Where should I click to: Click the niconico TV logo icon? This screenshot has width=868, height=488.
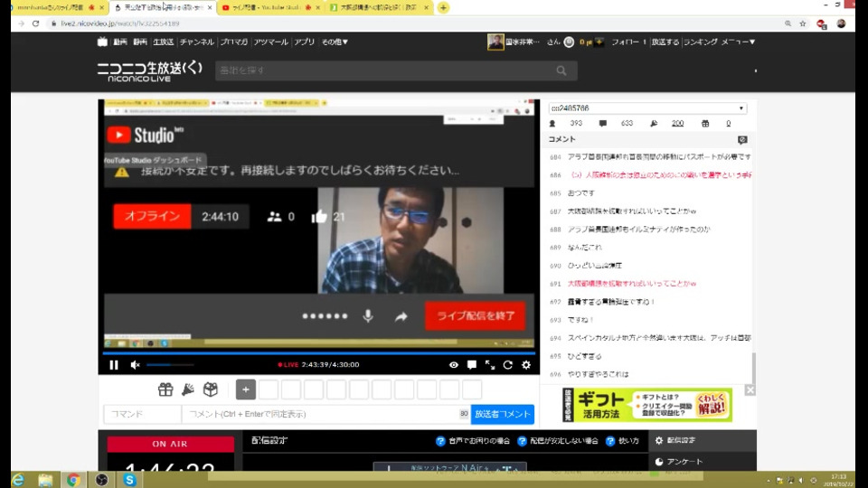[x=102, y=42]
